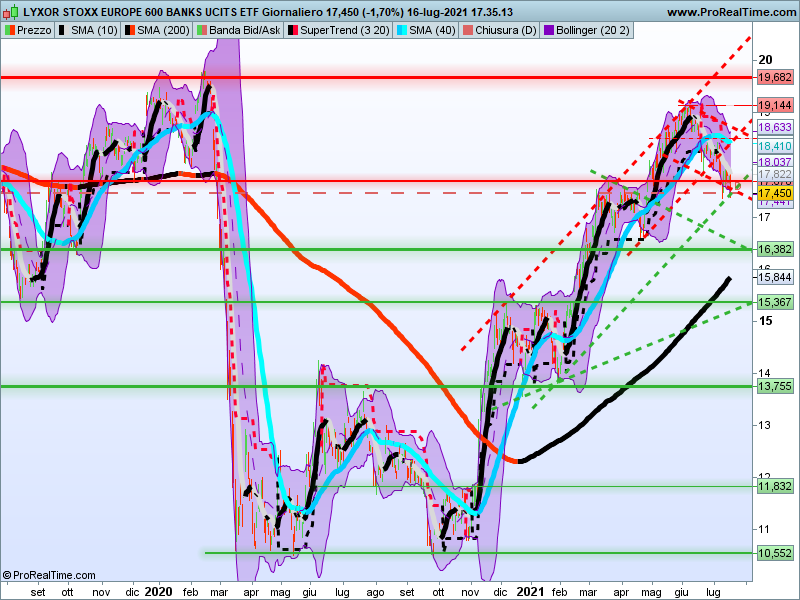Click the 18,633 Bollinger upper band label

click(775, 128)
